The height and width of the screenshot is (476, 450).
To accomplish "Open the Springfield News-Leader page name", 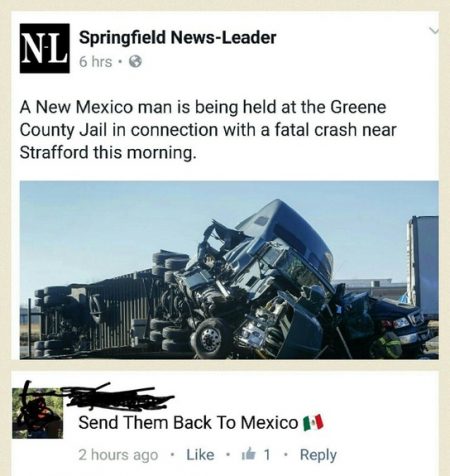I will click(x=177, y=38).
